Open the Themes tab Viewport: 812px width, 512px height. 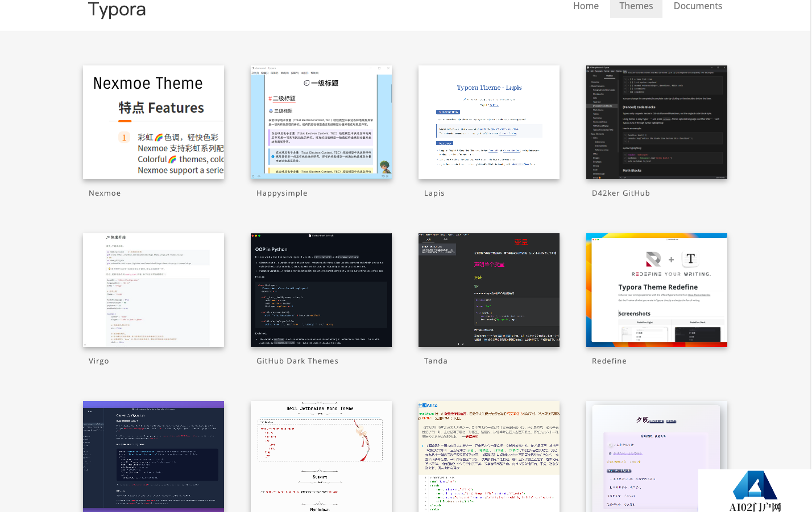point(636,6)
